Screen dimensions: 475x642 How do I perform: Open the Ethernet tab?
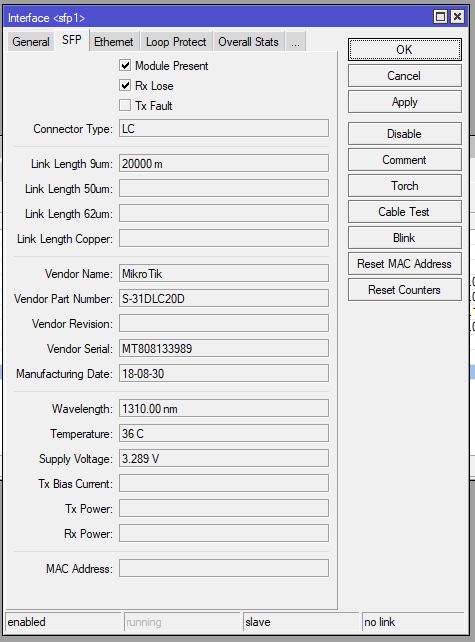pos(114,42)
